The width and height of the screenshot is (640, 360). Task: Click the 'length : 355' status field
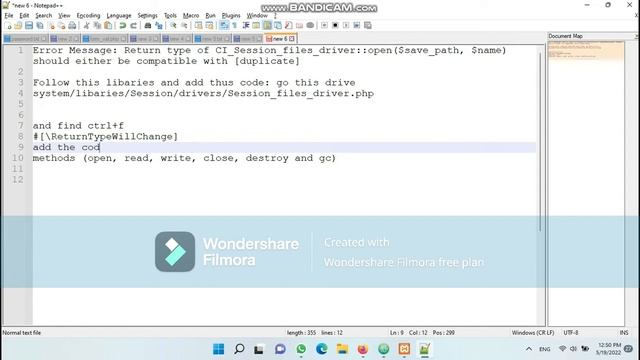tap(301, 333)
